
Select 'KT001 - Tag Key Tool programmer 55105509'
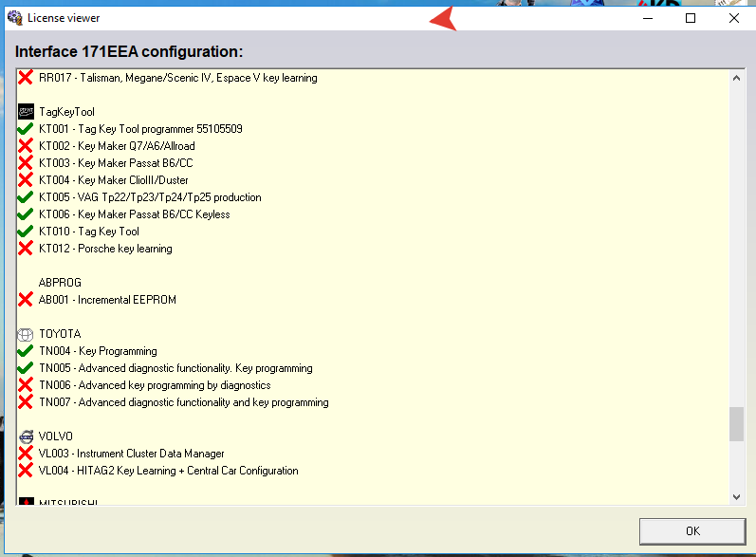(140, 129)
